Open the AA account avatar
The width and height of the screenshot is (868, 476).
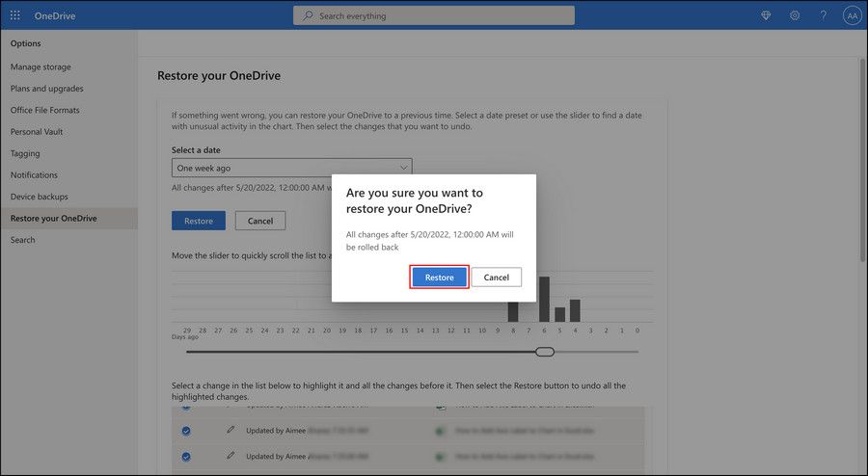pyautogui.click(x=852, y=15)
